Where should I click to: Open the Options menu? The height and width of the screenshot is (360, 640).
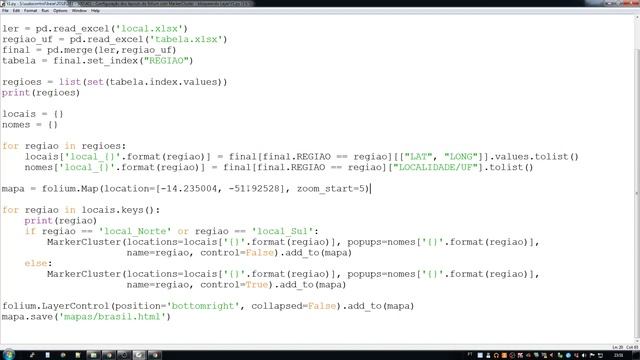pyautogui.click(x=60, y=11)
